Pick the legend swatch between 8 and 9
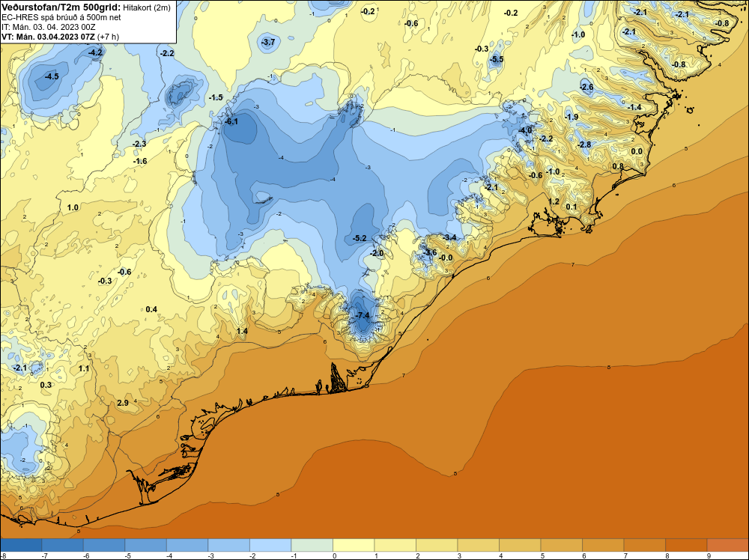The image size is (749, 560). [686, 545]
